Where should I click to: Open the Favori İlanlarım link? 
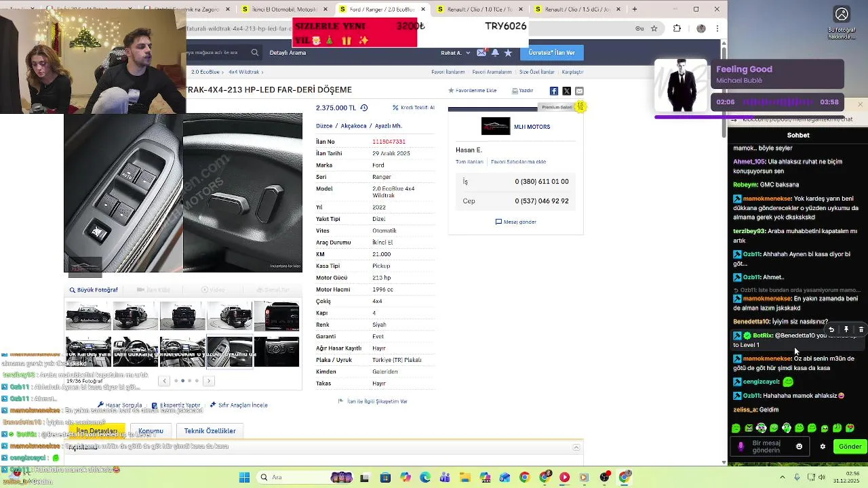pos(448,72)
